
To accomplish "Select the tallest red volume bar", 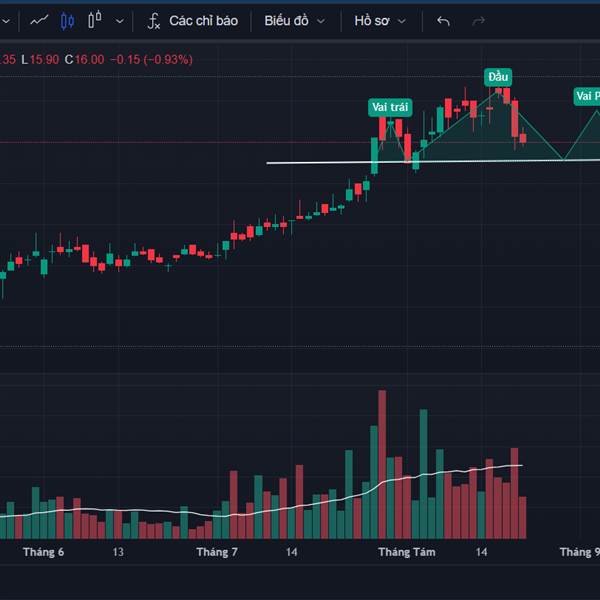I will [382, 465].
